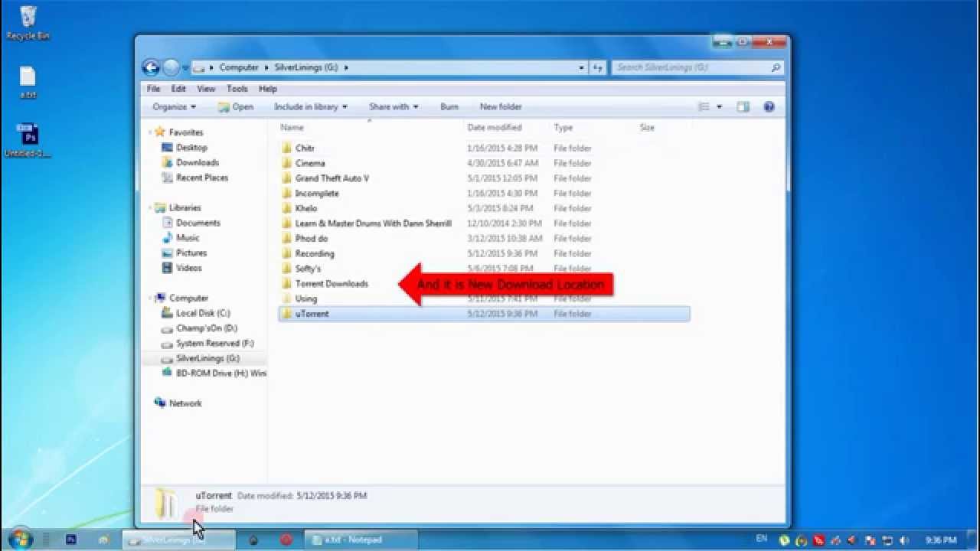
Task: Select Desktop under Favorites
Action: pyautogui.click(x=191, y=148)
